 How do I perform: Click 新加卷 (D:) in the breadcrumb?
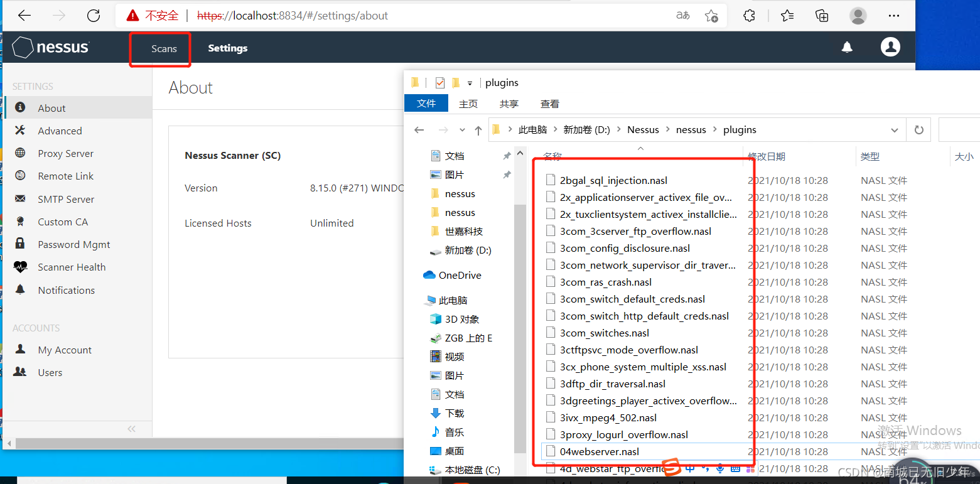586,130
